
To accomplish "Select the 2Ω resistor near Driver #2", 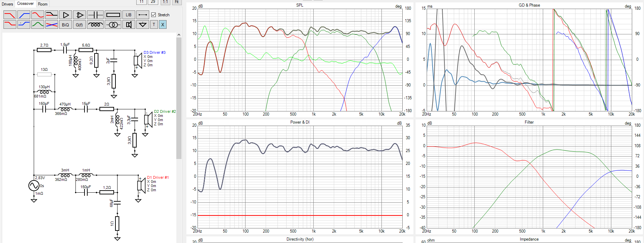I will 107,109.
